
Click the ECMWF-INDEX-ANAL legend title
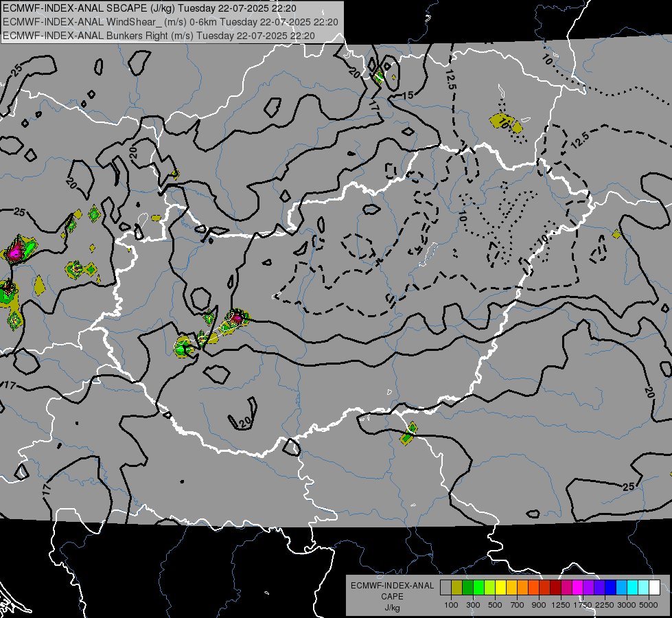click(x=392, y=586)
